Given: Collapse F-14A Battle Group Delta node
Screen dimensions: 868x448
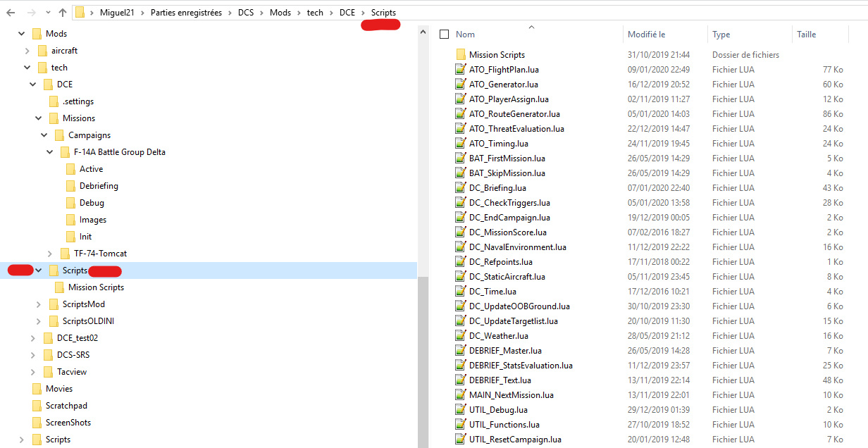Looking at the screenshot, I should [49, 152].
